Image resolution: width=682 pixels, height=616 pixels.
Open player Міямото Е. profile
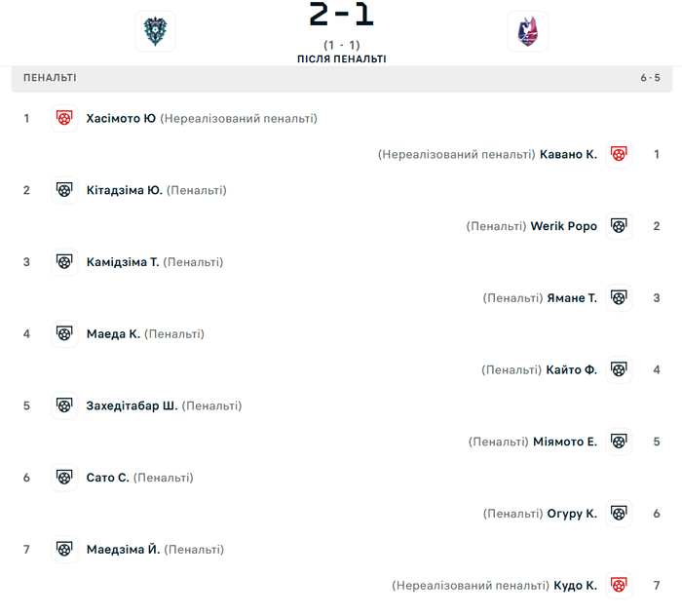tap(565, 442)
